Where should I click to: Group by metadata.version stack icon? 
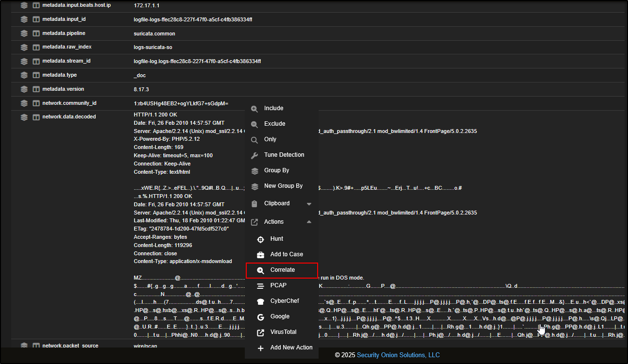[x=24, y=89]
